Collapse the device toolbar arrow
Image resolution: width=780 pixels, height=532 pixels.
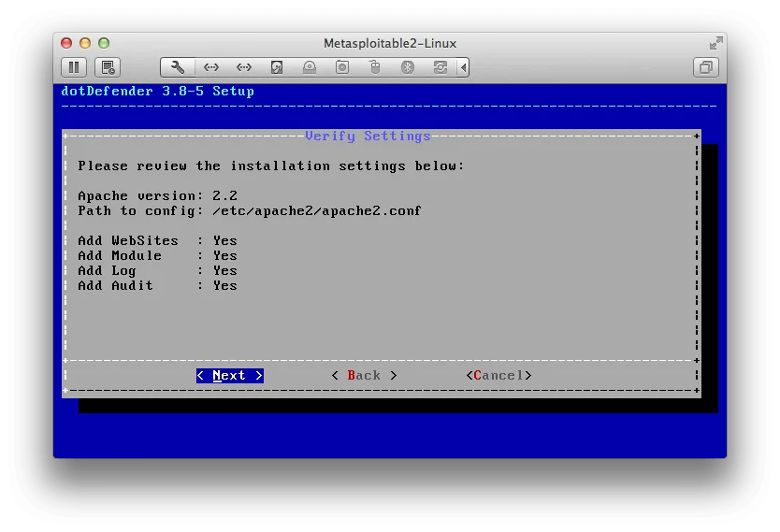[x=464, y=67]
